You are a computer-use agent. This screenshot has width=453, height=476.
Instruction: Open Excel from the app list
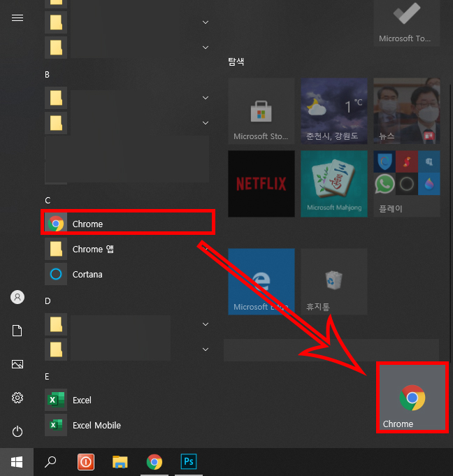point(128,400)
